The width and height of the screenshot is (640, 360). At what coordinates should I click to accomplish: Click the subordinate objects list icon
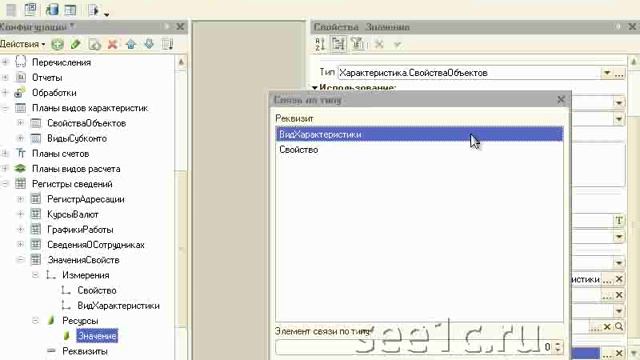coord(168,44)
